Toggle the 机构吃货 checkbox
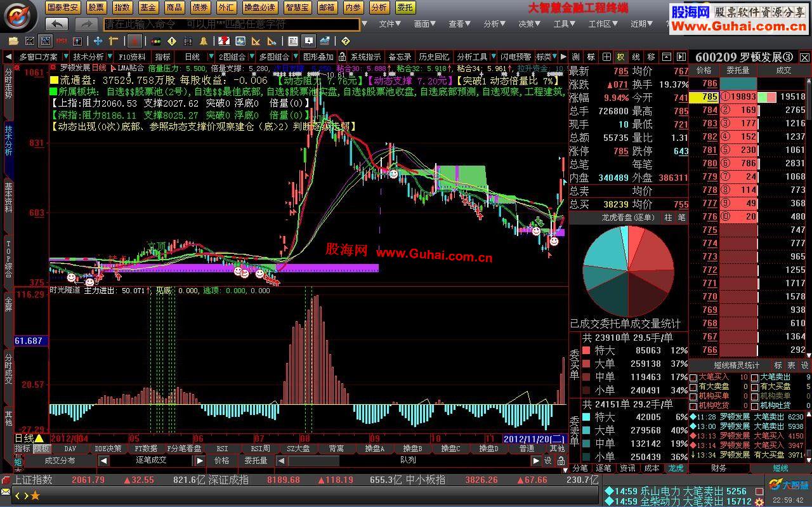 pos(693,405)
